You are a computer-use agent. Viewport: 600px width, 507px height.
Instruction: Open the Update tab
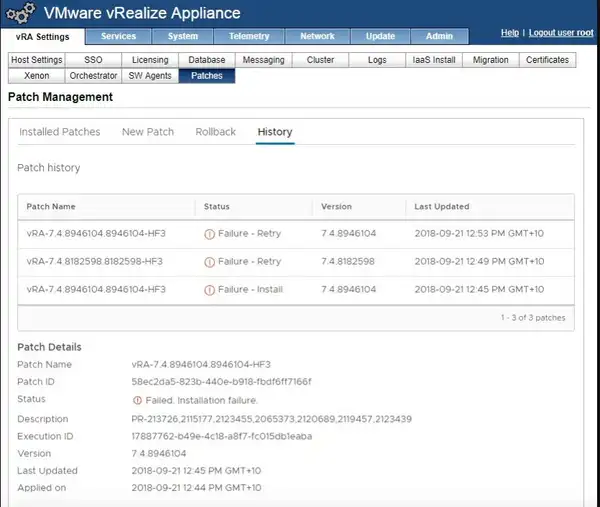pyautogui.click(x=380, y=36)
